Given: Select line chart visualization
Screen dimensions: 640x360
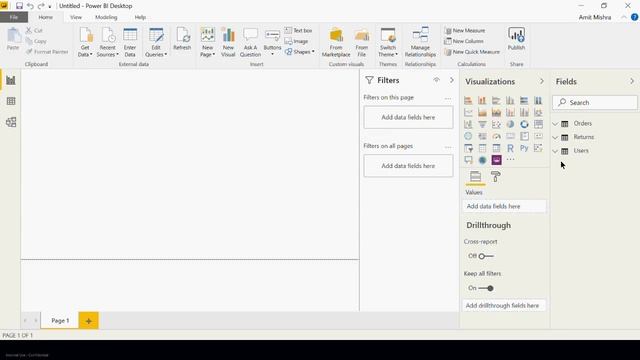Looking at the screenshot, I should click(x=468, y=112).
